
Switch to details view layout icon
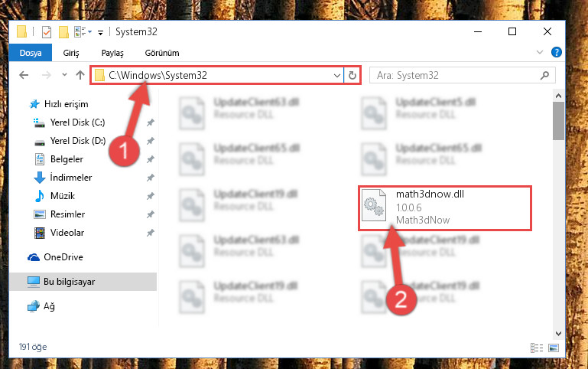coord(537,348)
